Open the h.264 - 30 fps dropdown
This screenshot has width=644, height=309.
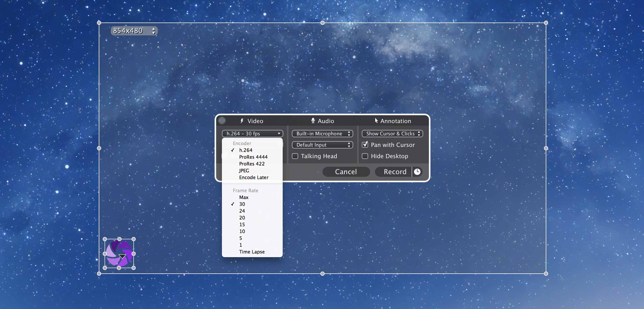[253, 134]
